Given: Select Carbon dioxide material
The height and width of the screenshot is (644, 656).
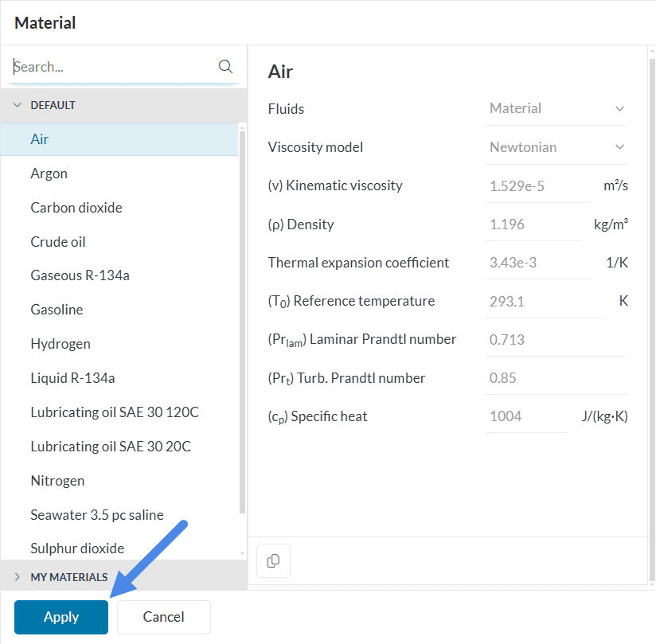Looking at the screenshot, I should tap(76, 208).
